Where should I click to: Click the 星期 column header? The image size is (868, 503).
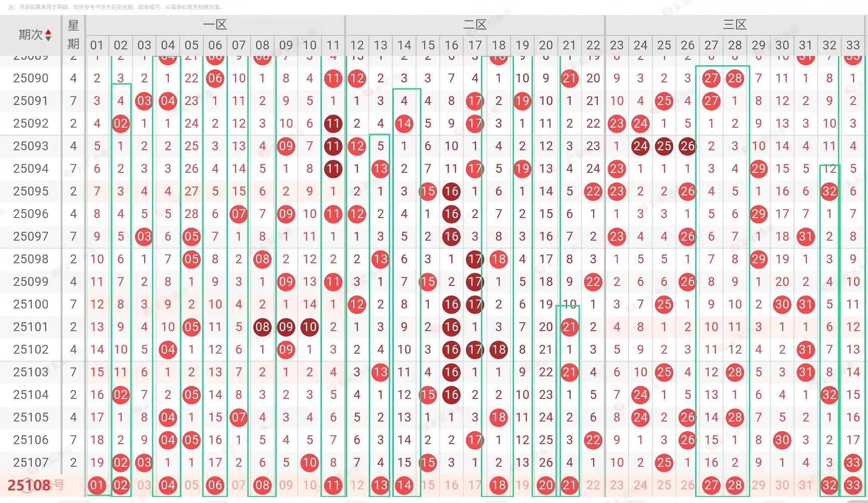[73, 35]
